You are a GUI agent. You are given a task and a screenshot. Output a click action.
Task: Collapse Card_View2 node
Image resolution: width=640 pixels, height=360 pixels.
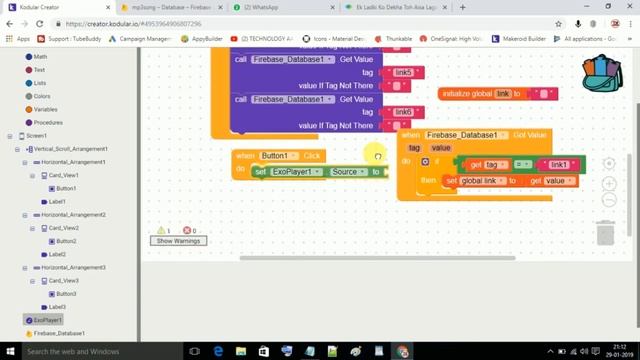pyautogui.click(x=32, y=228)
